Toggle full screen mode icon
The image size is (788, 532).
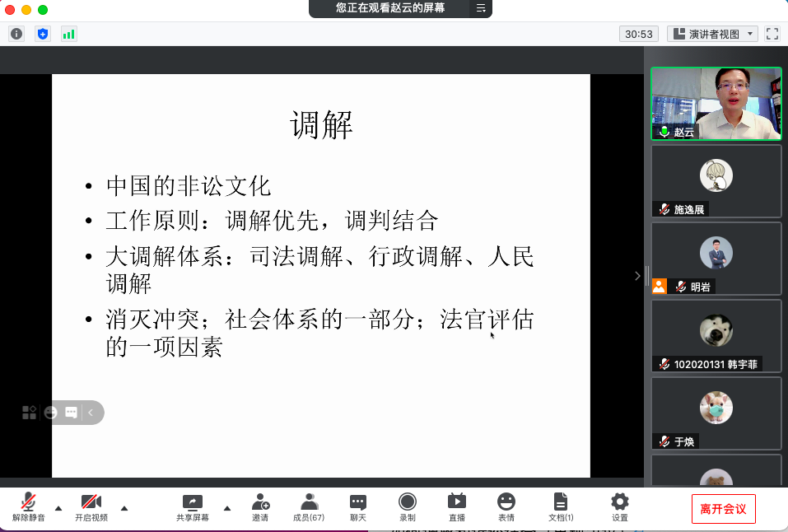pyautogui.click(x=772, y=34)
